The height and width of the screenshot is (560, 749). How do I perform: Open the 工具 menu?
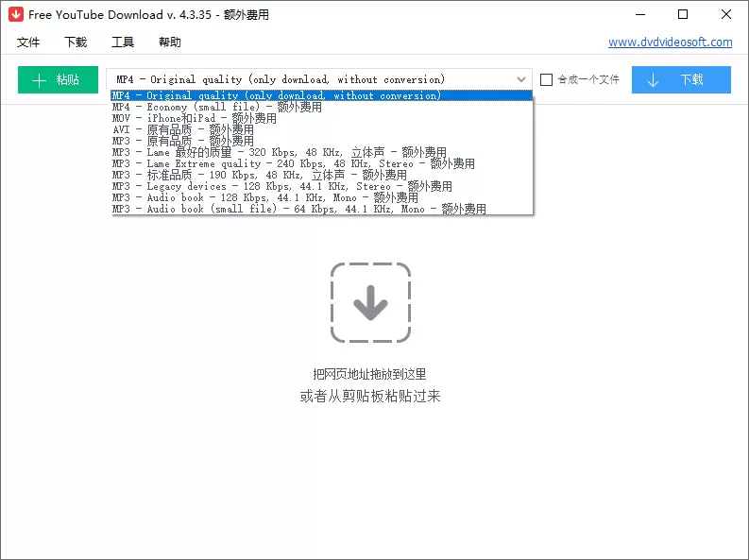tap(123, 42)
